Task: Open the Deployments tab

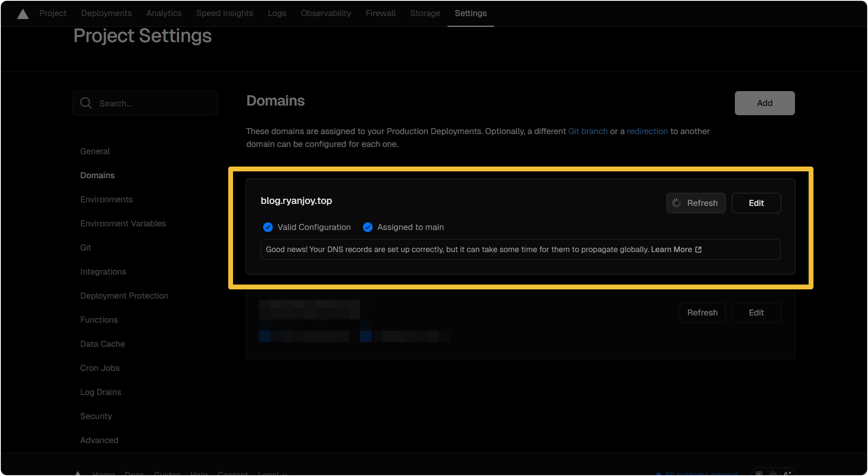Action: [106, 13]
